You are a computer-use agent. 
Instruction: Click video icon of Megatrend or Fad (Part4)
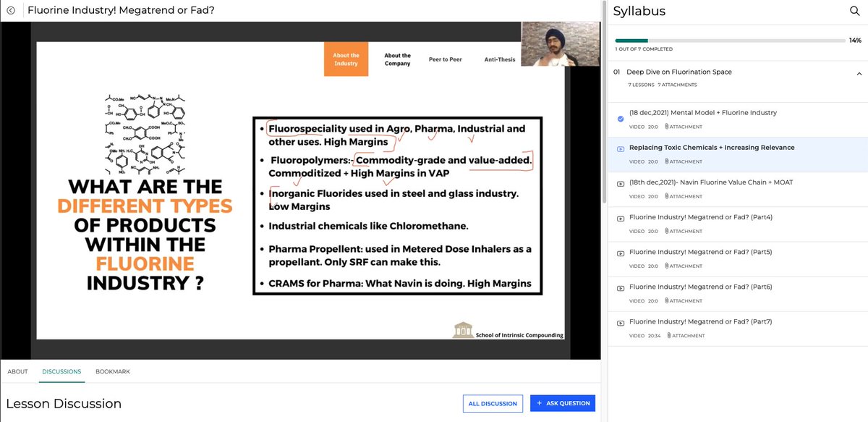click(621, 218)
